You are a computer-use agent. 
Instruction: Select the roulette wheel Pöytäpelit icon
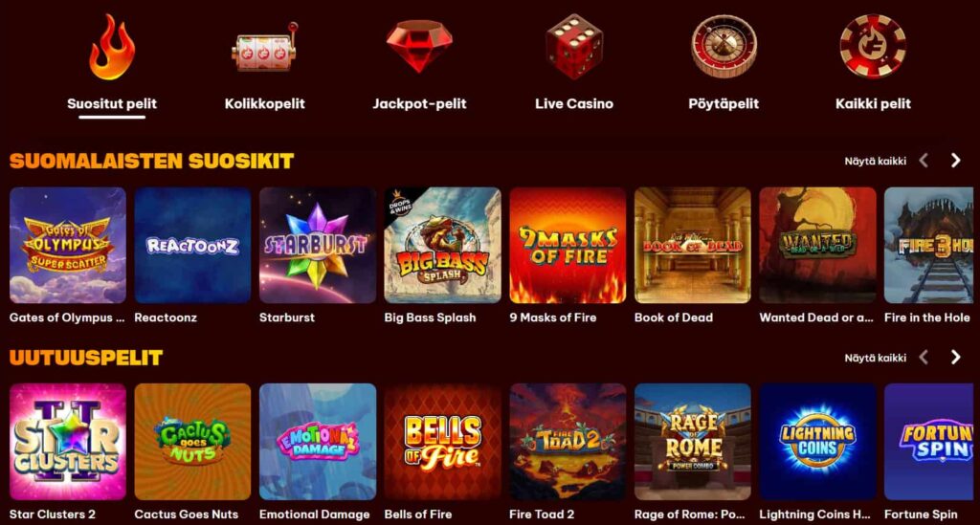[x=724, y=46]
